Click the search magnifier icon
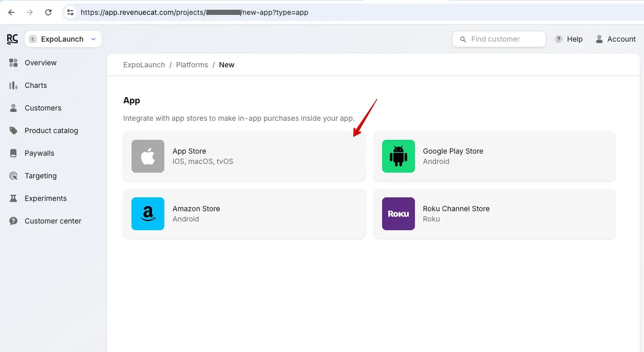The height and width of the screenshot is (352, 644). 463,39
